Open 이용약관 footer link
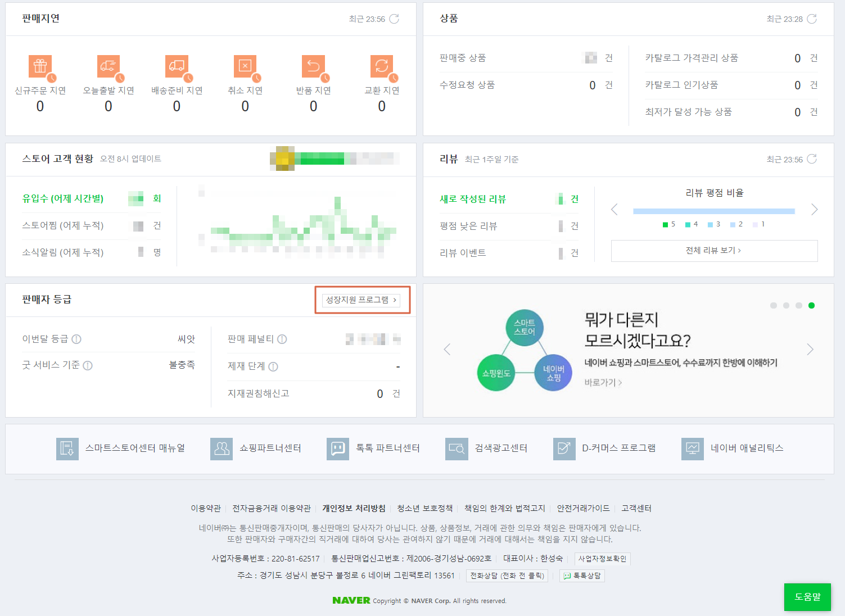 pos(206,508)
